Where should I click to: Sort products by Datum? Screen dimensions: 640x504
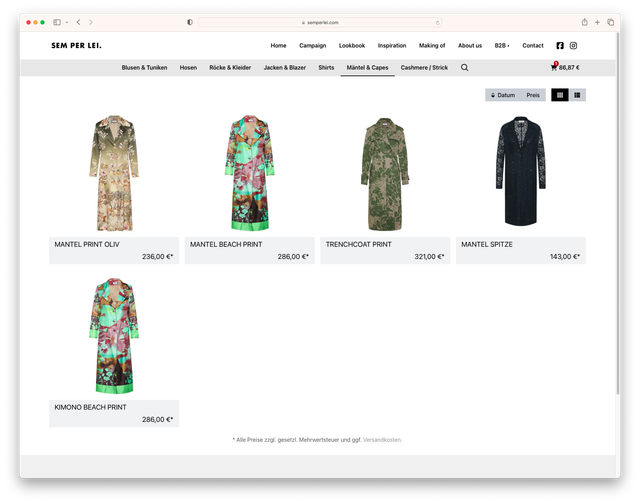503,95
